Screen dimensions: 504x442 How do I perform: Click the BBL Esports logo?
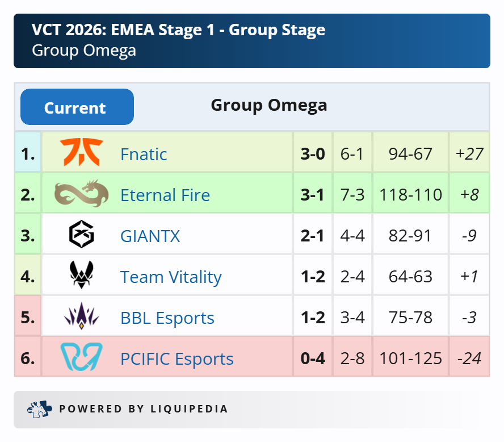(x=81, y=317)
